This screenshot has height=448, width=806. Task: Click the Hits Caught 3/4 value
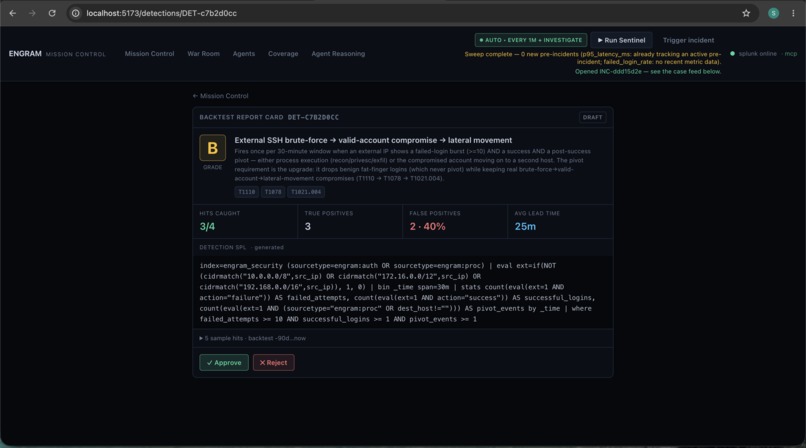pyautogui.click(x=207, y=227)
